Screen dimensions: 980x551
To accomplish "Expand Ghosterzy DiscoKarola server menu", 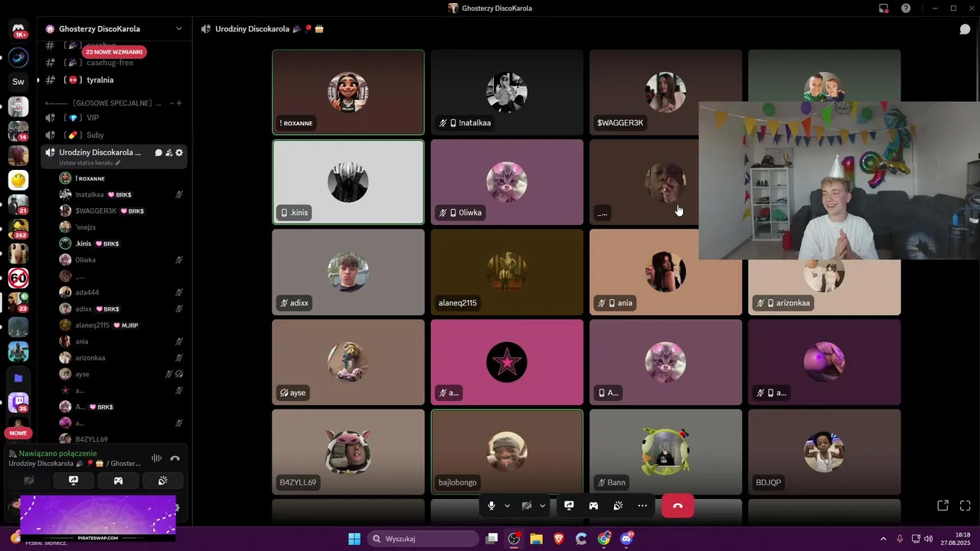I will [x=179, y=29].
